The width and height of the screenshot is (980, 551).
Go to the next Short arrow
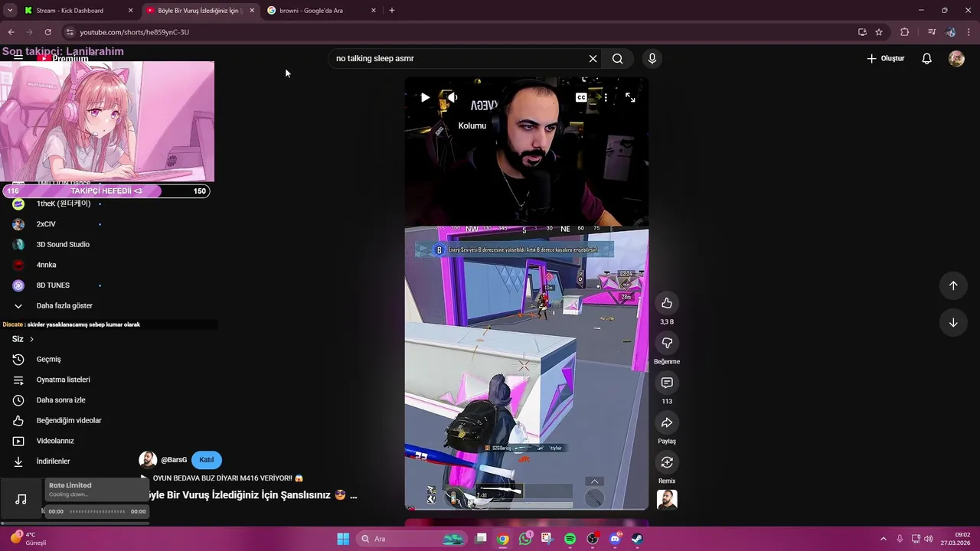tap(953, 322)
